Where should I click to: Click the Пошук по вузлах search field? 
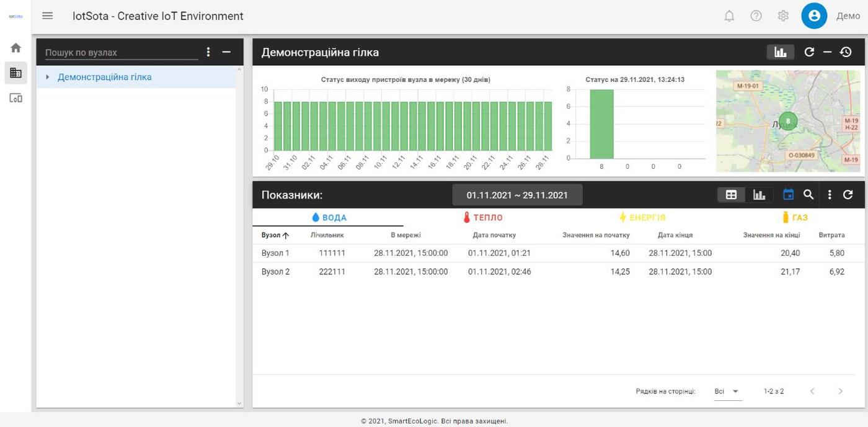[121, 53]
